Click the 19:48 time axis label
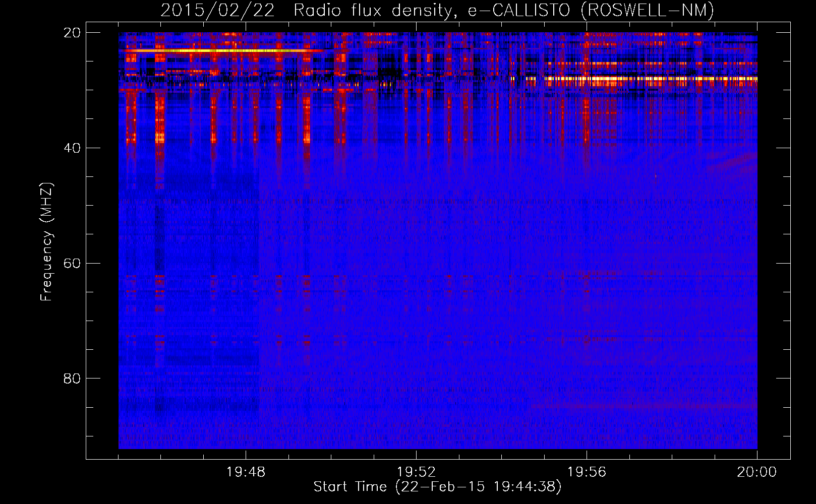The image size is (816, 504). click(246, 472)
